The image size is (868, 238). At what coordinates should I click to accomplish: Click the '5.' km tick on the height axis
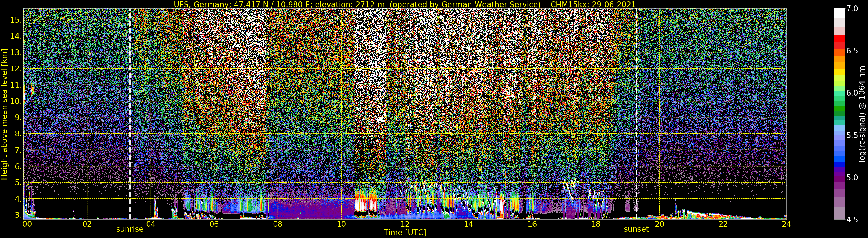18,183
